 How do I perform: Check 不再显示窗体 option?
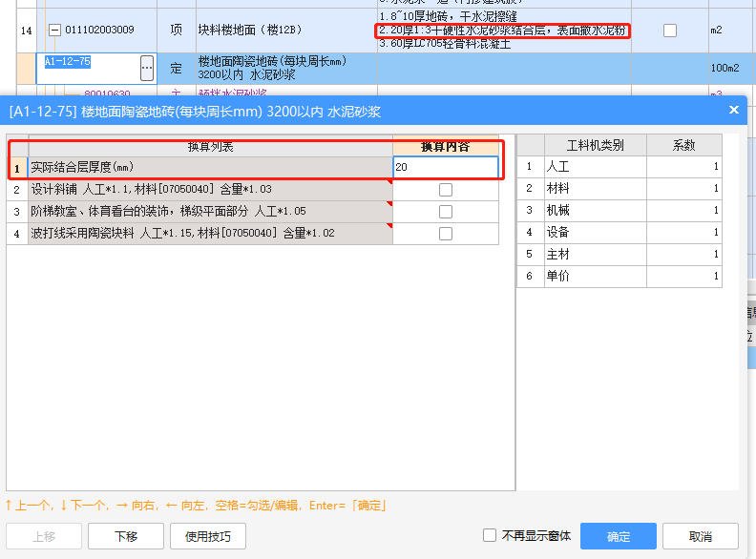click(x=490, y=535)
